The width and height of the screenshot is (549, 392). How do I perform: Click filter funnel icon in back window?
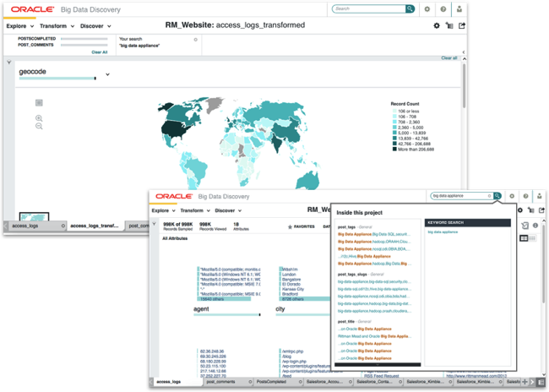click(9, 63)
